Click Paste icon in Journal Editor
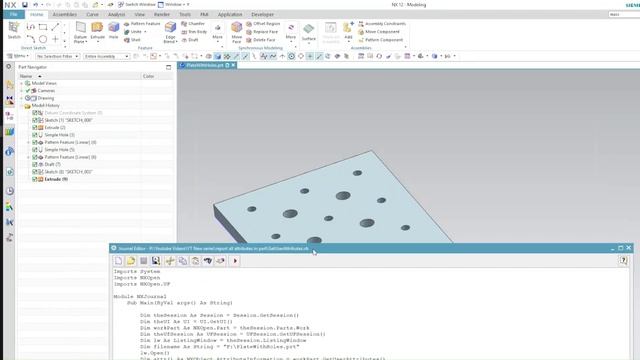 click(196, 261)
